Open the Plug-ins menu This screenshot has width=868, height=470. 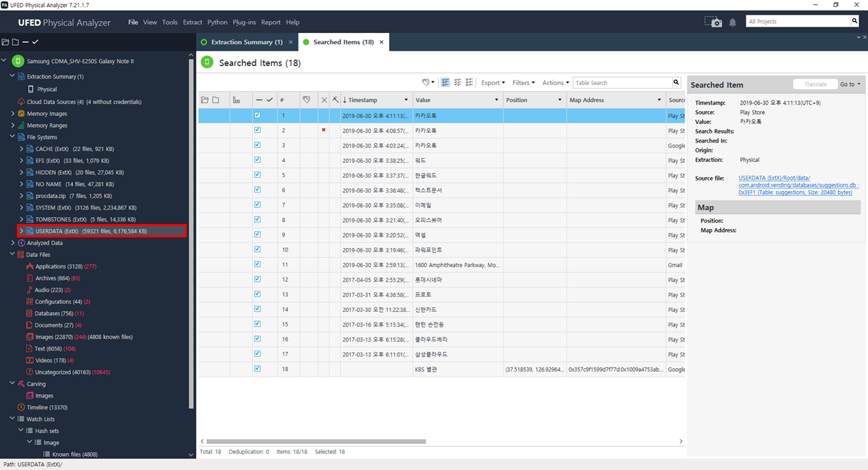(244, 22)
